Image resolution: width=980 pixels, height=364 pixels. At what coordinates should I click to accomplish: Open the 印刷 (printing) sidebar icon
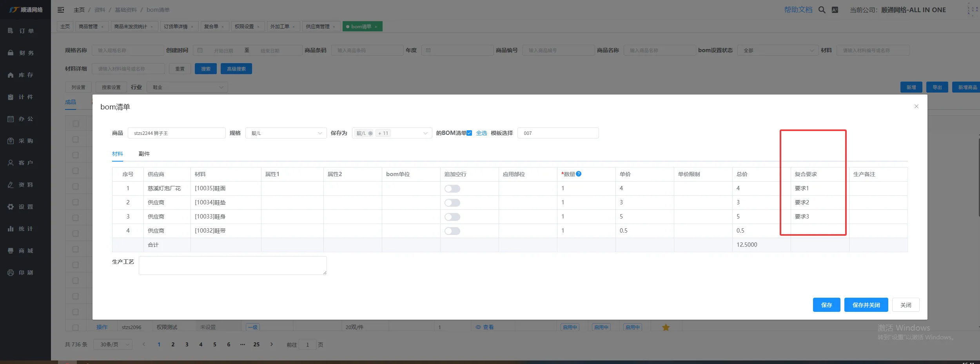[11, 272]
